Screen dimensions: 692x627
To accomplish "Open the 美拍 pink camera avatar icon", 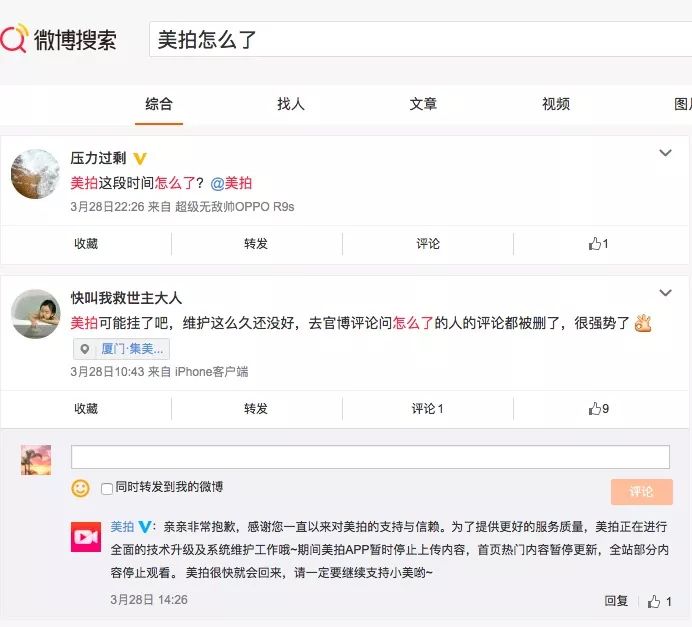I will coord(86,537).
